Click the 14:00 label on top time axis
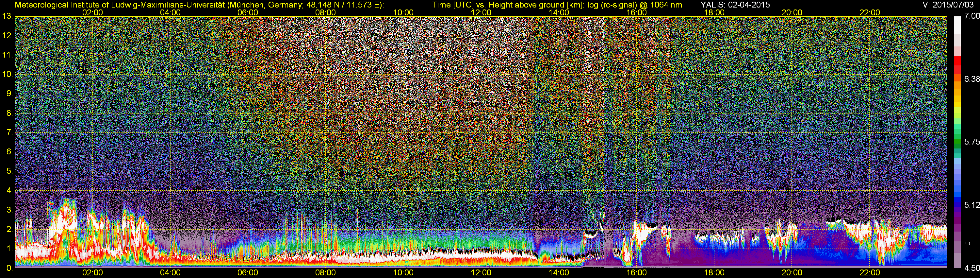Viewport: 980px width, 278px height. coord(559,12)
